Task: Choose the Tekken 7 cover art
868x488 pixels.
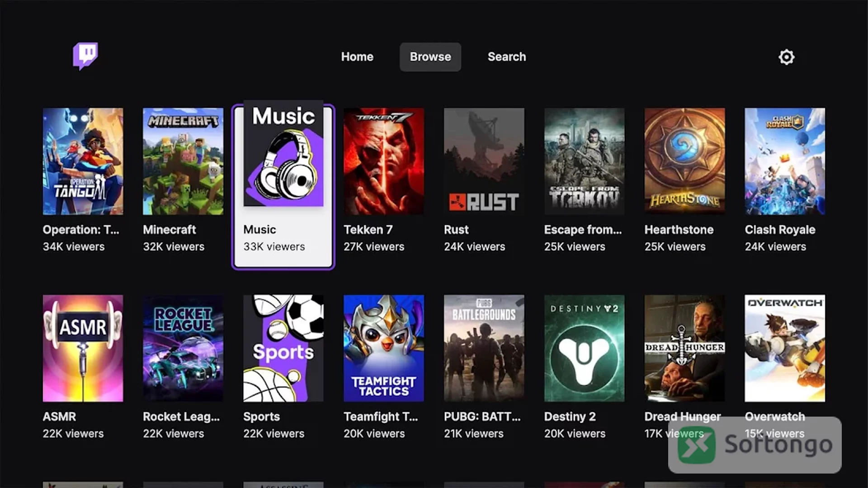Action: [x=384, y=161]
